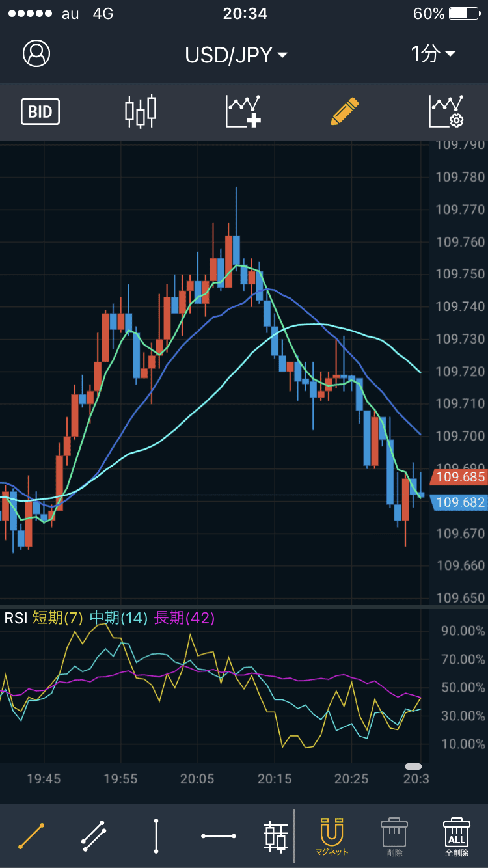The height and width of the screenshot is (868, 488).
Task: Tap the 20:25 time axis label
Action: click(x=351, y=778)
